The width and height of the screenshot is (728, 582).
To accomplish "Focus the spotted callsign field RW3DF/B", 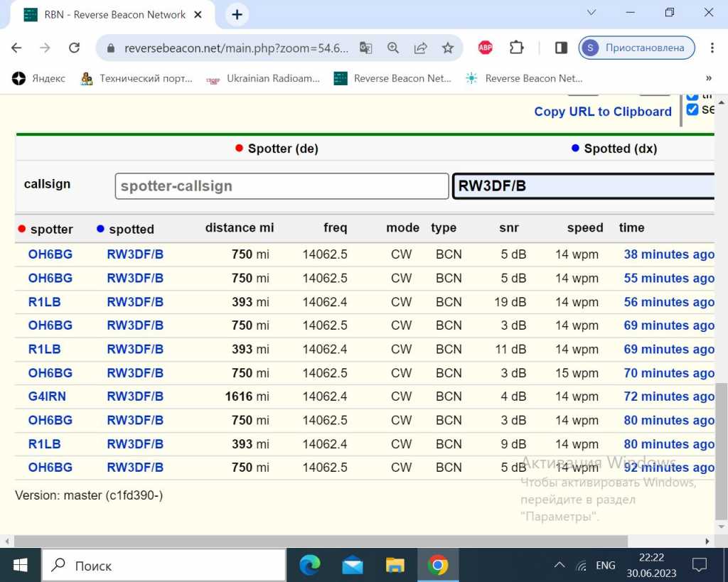I will click(583, 186).
